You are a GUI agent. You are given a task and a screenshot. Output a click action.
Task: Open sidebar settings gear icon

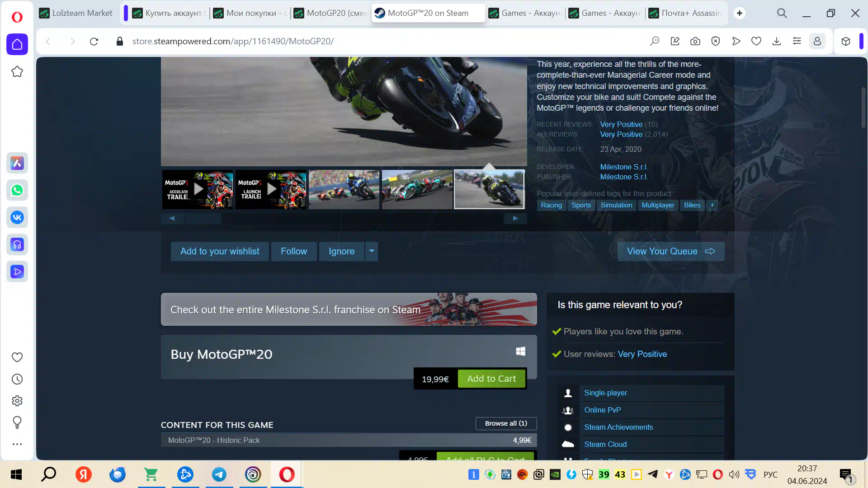(x=17, y=401)
